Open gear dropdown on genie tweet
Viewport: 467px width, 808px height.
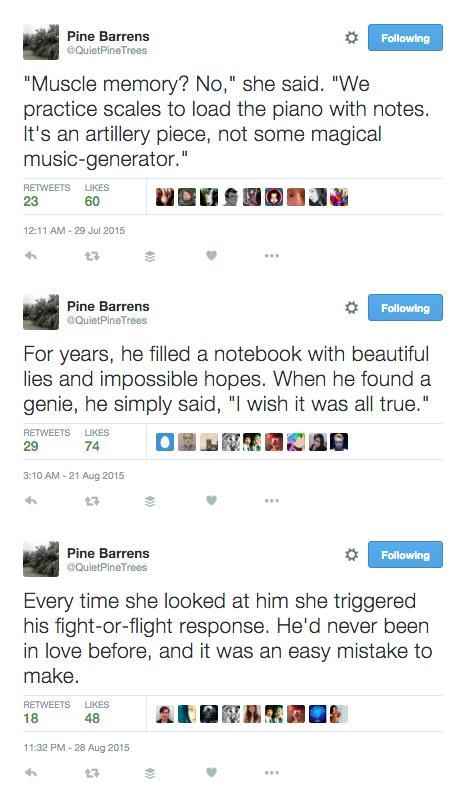point(352,308)
